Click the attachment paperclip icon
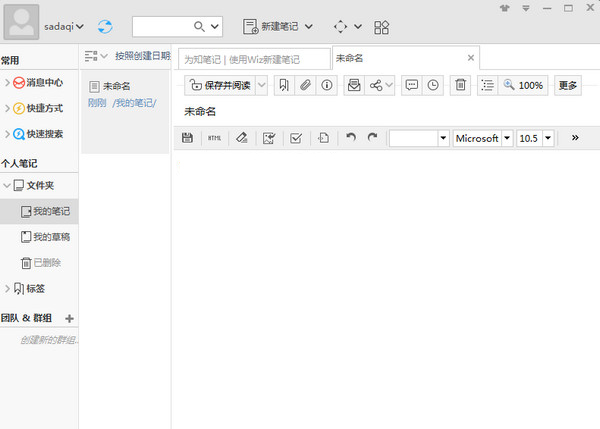The width and height of the screenshot is (600, 429). tap(307, 86)
